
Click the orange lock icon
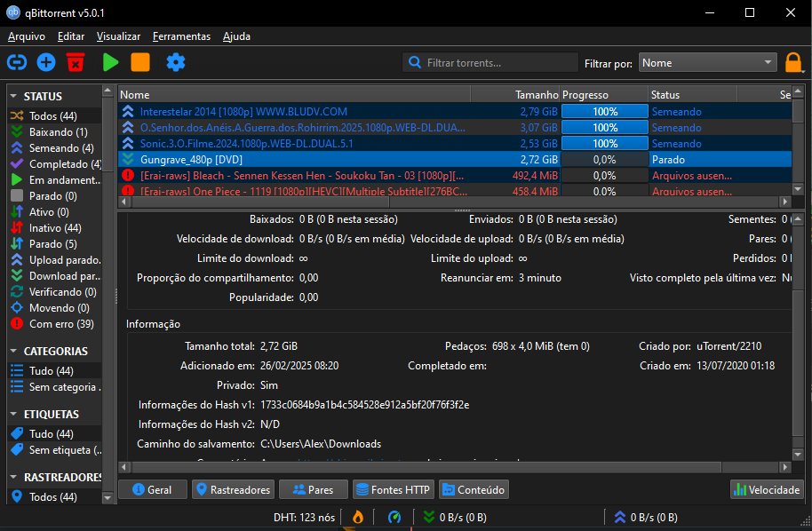point(793,62)
